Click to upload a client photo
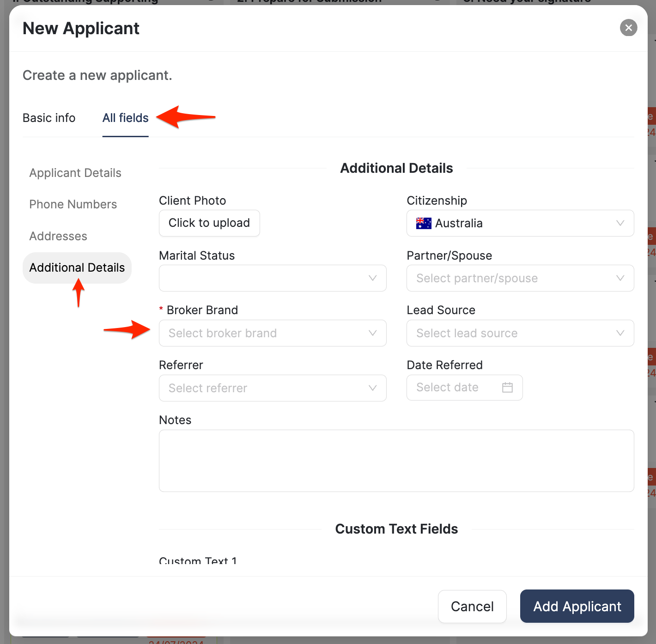Screen dimensions: 656x644 tap(209, 223)
